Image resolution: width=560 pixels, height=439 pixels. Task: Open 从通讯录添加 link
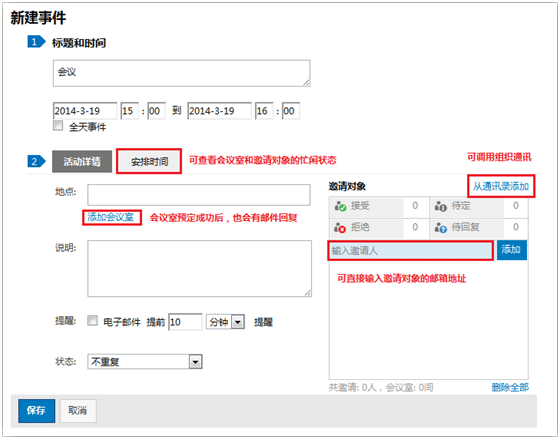point(501,186)
